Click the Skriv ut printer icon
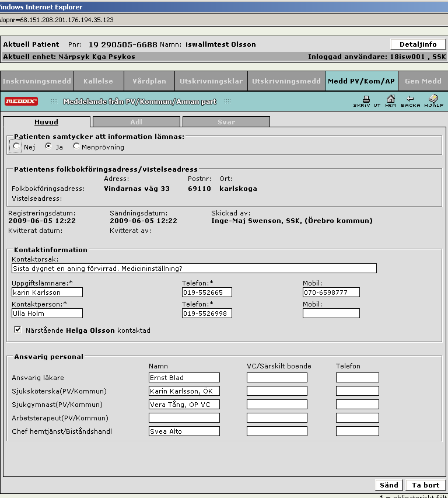Screen dimensions: 448x498 pos(366,102)
